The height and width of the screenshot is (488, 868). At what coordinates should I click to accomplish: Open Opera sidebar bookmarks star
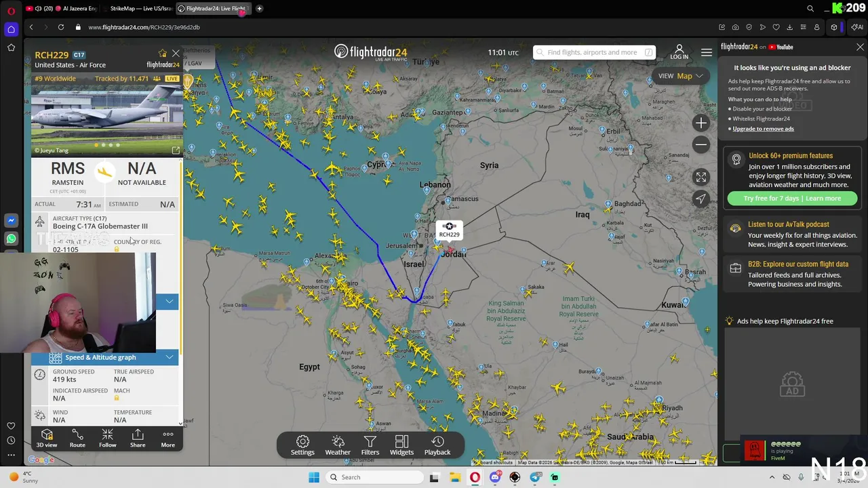(x=11, y=47)
